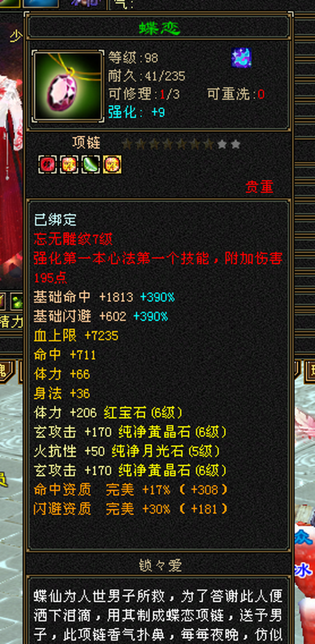Click the lit gold star rating row
This screenshot has height=644, width=315.
coord(168,143)
